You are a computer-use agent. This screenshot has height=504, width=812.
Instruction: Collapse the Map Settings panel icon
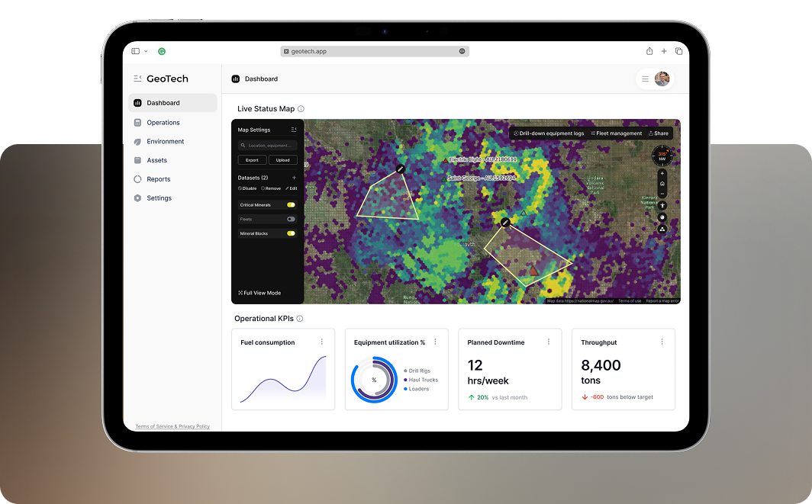click(294, 130)
